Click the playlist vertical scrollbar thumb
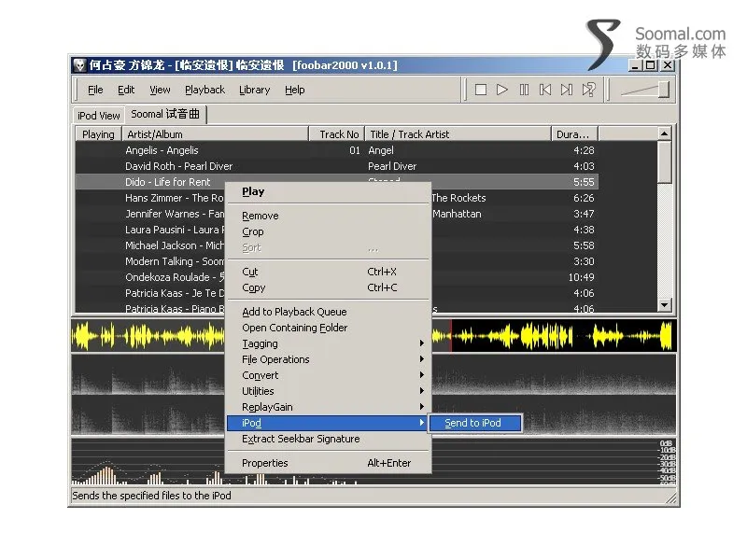Screen dimensions: 747x560 click(665, 162)
